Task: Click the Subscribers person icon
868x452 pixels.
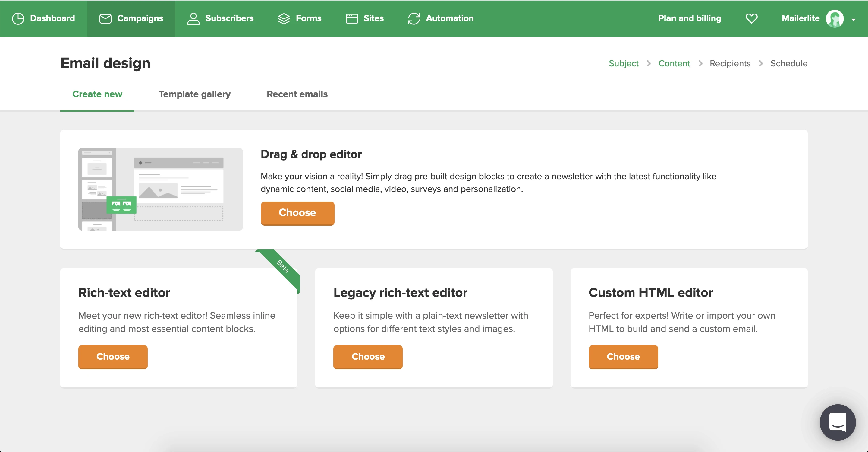Action: (193, 18)
